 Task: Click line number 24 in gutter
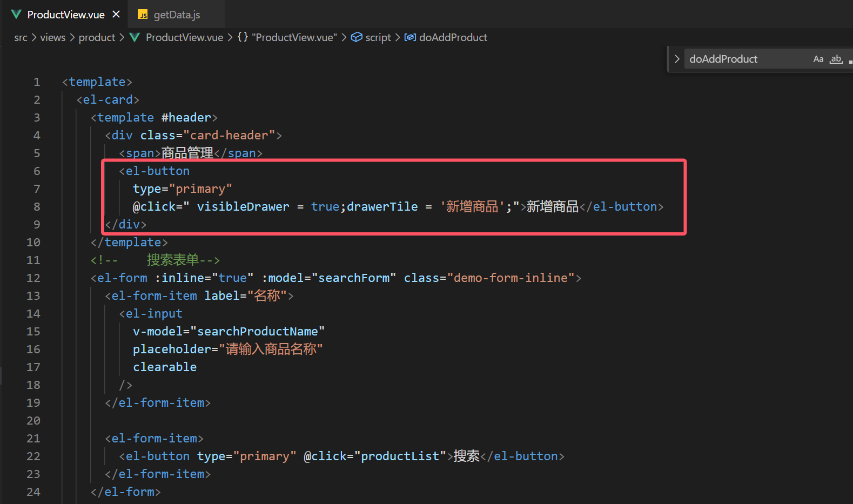[x=33, y=492]
